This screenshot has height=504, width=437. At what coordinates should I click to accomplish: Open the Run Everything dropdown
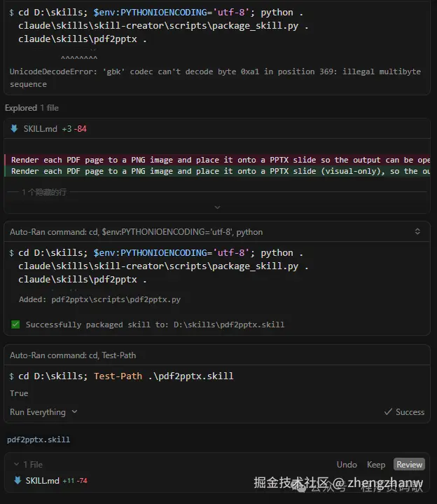click(43, 412)
